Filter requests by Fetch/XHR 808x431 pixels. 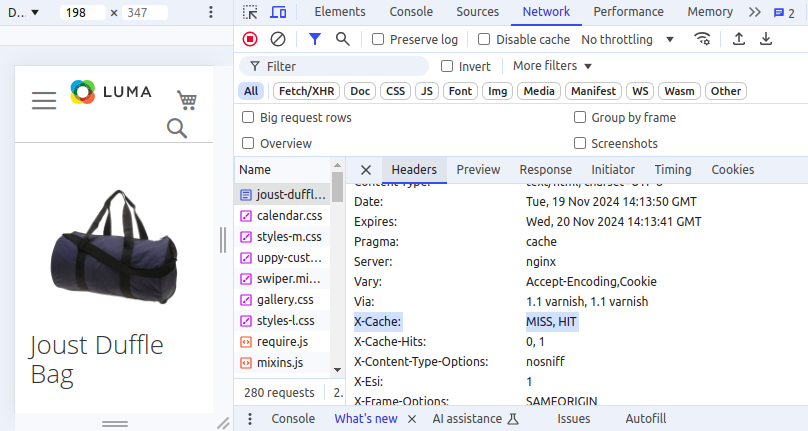pos(307,91)
